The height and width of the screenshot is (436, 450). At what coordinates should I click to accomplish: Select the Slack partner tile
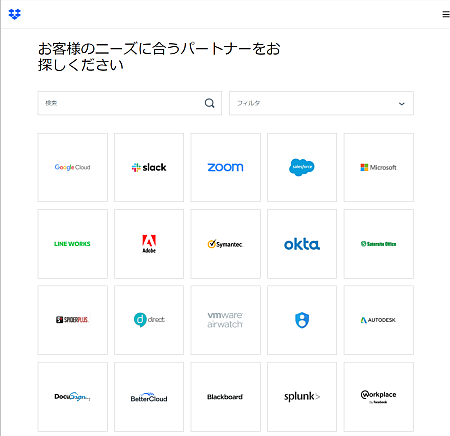click(x=149, y=167)
